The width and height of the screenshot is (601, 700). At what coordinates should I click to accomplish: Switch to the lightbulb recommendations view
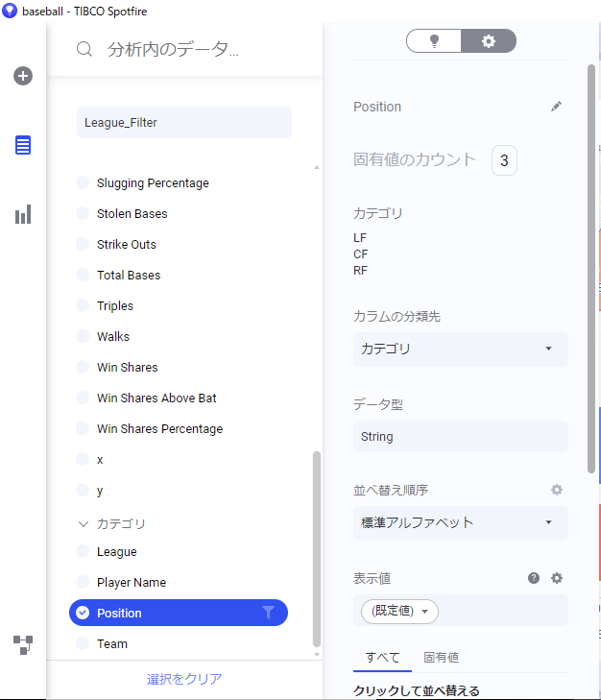pos(434,41)
